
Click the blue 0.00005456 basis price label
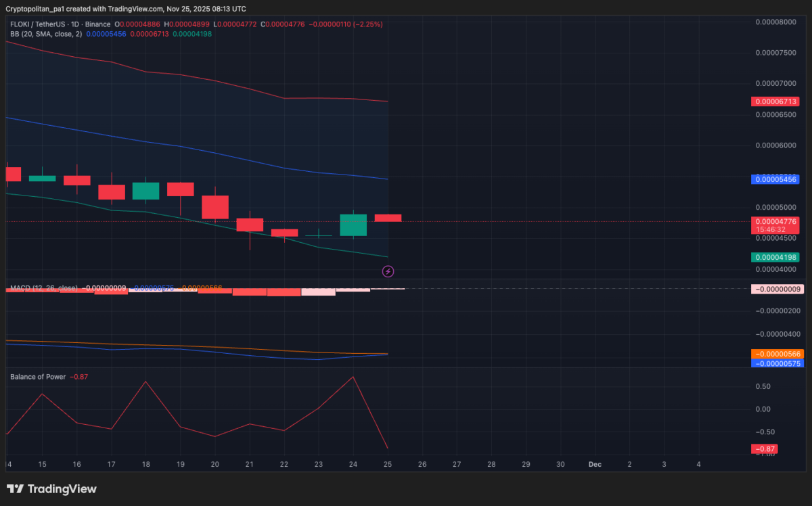pos(775,179)
